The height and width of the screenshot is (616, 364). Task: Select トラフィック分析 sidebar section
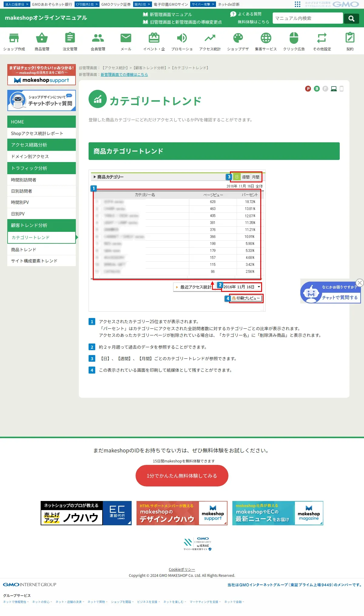click(x=42, y=168)
